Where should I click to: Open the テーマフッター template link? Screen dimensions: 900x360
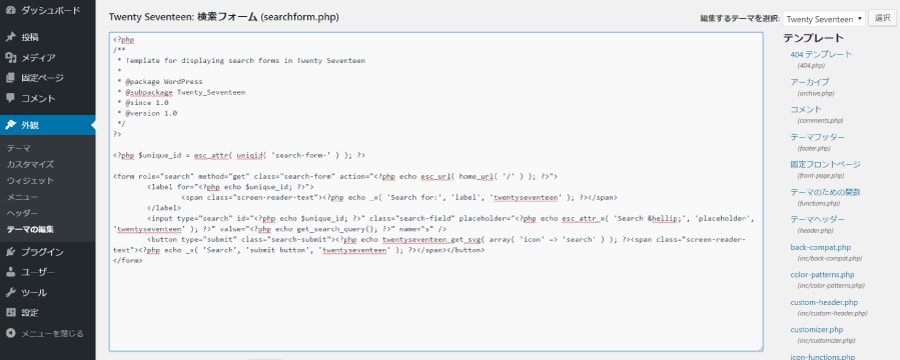tap(817, 137)
